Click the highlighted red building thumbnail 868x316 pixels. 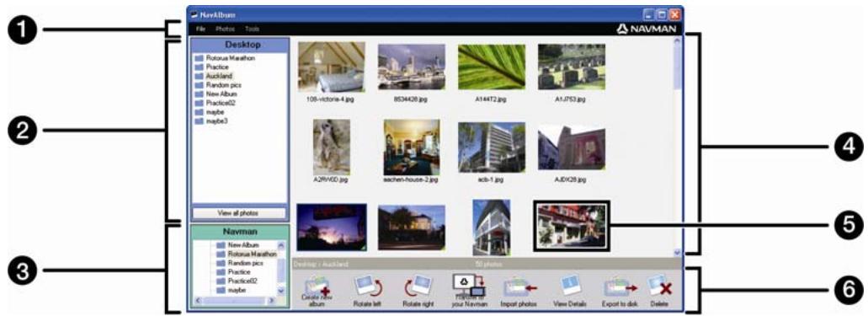click(x=572, y=226)
